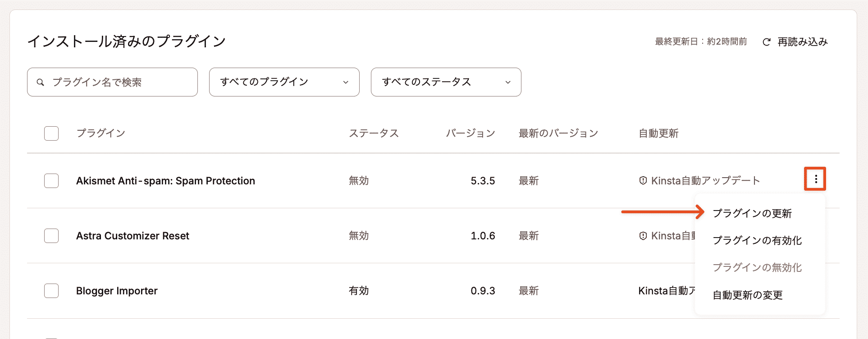Click the refresh icon near 再読み込み
This screenshot has height=339, width=868.
[x=766, y=41]
